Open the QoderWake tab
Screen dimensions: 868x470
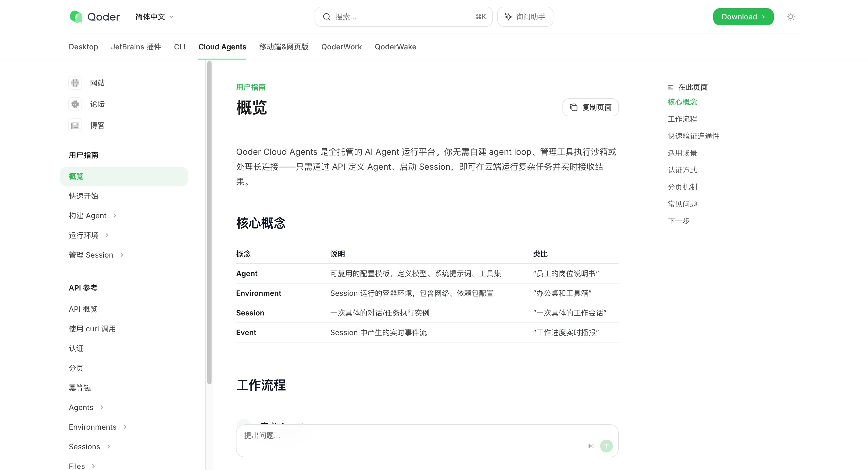coord(395,47)
